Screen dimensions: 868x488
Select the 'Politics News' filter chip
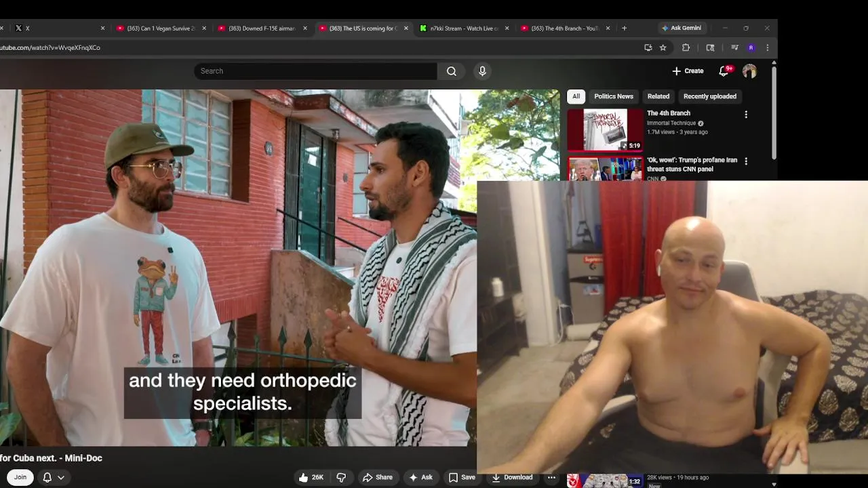(x=614, y=96)
